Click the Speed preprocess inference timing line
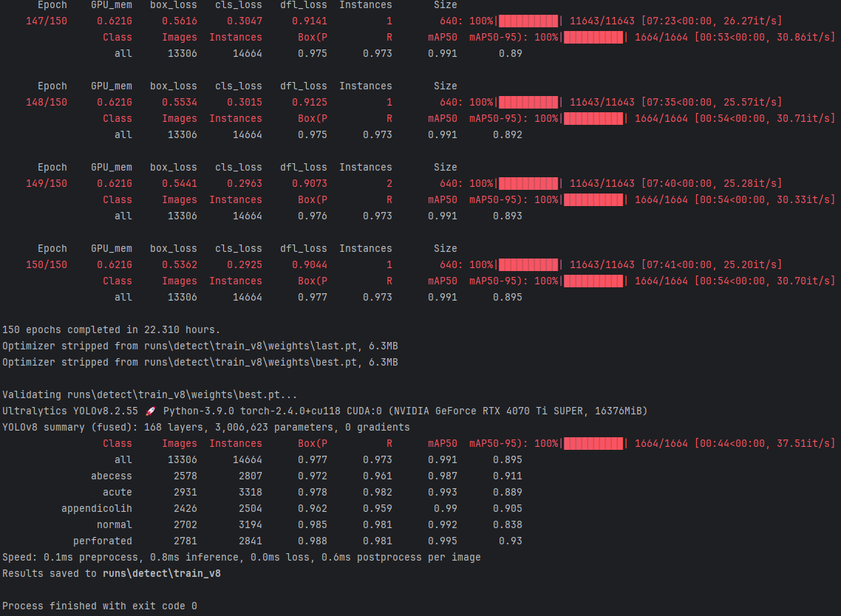 pos(241,557)
